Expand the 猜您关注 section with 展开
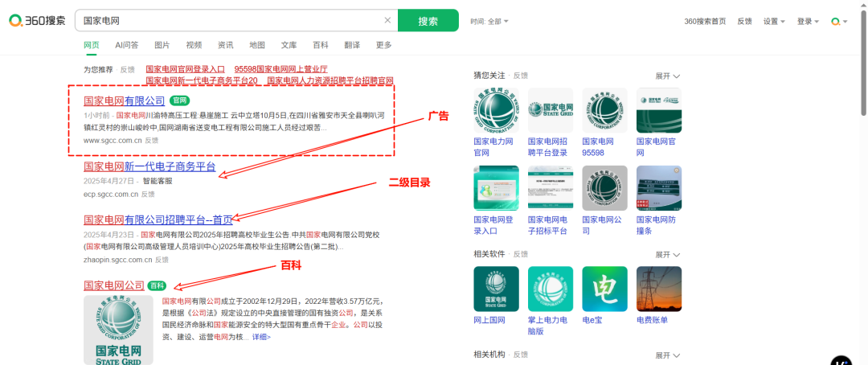868x365 pixels. 668,76
